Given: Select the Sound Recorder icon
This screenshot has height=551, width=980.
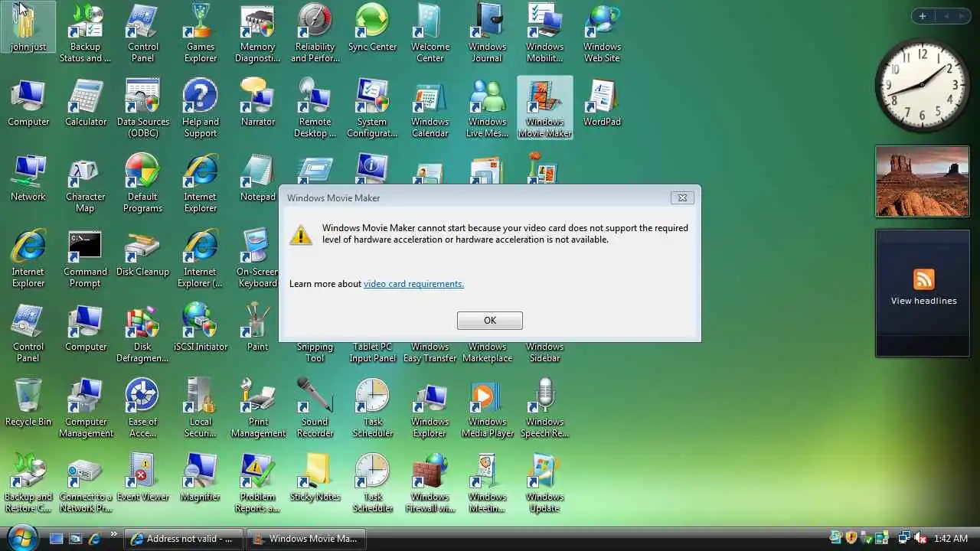Looking at the screenshot, I should click(x=315, y=408).
